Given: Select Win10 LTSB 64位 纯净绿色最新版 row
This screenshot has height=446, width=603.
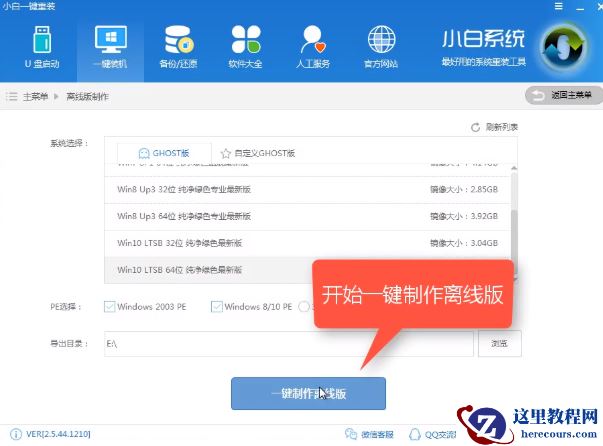Looking at the screenshot, I should click(208, 270).
